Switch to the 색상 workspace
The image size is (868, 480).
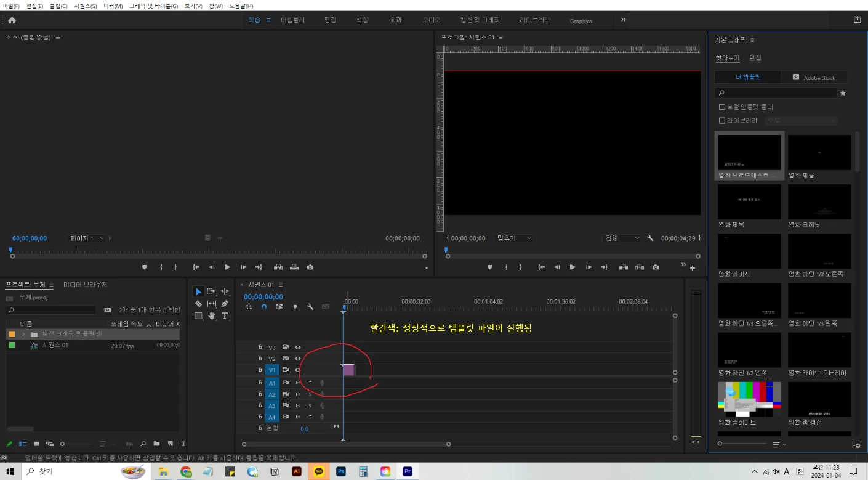click(x=362, y=20)
